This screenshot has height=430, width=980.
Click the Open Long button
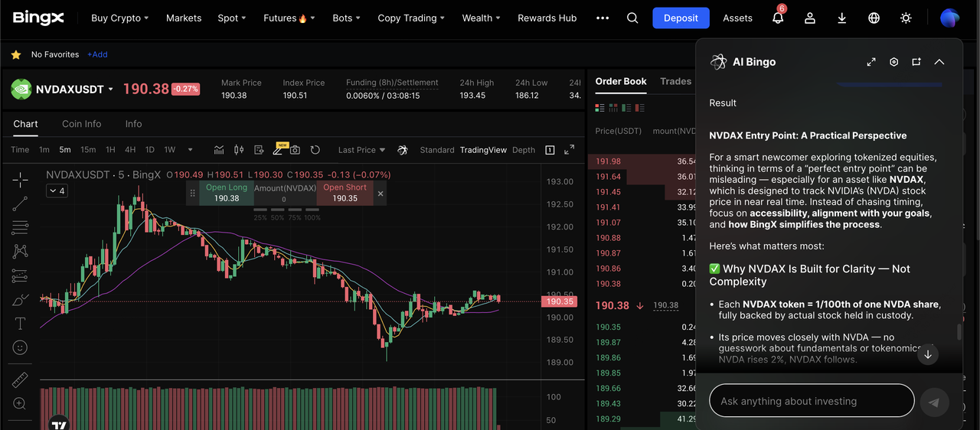click(227, 193)
